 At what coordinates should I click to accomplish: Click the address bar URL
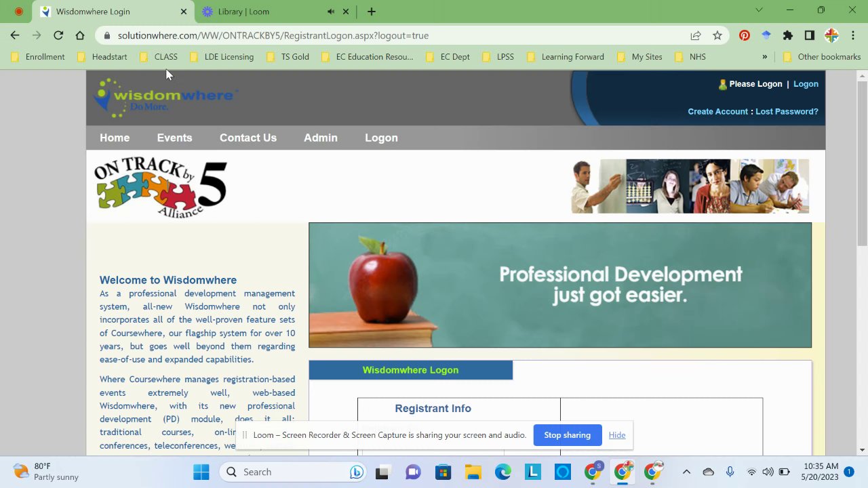click(273, 35)
